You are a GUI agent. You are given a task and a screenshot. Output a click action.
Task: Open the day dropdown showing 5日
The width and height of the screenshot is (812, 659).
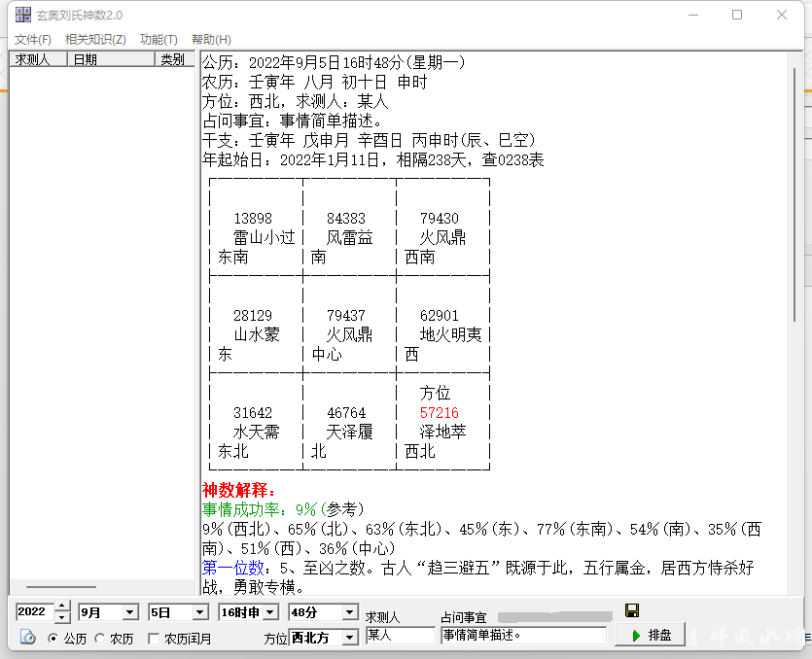pos(200,612)
